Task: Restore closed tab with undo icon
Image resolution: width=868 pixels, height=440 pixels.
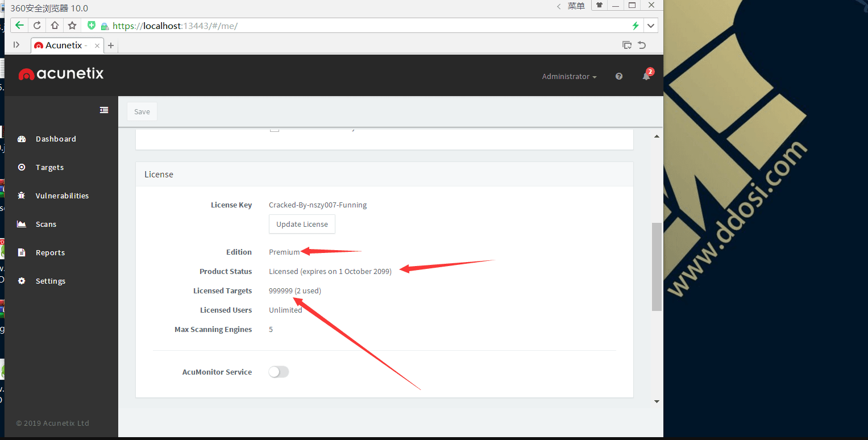Action: (642, 45)
